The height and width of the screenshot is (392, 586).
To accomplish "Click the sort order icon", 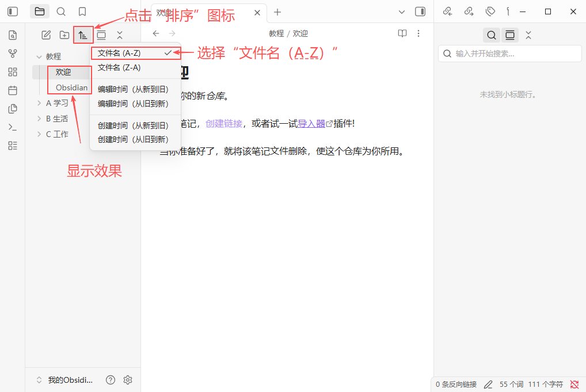I will [82, 35].
